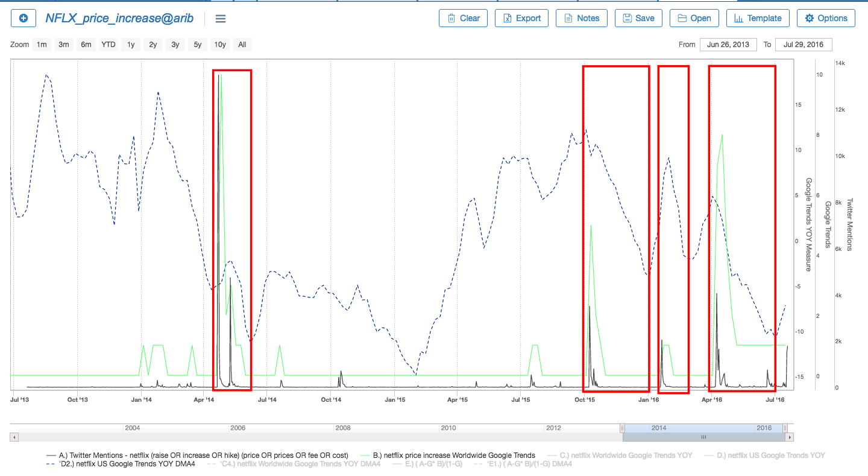Image resolution: width=868 pixels, height=476 pixels.
Task: Click the Apr '14 x-axis label
Action: (x=204, y=399)
